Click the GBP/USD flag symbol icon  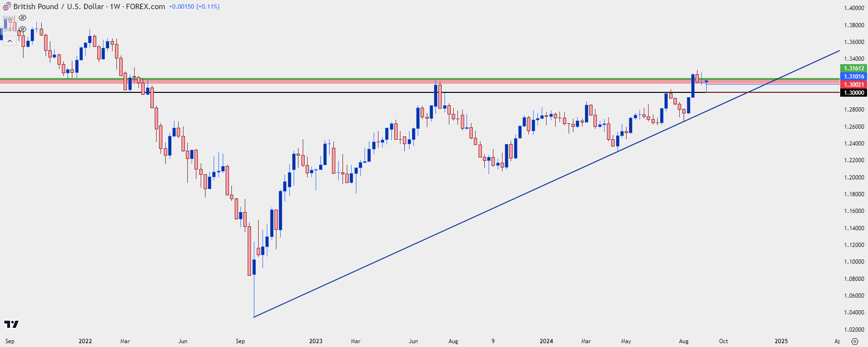[x=7, y=7]
